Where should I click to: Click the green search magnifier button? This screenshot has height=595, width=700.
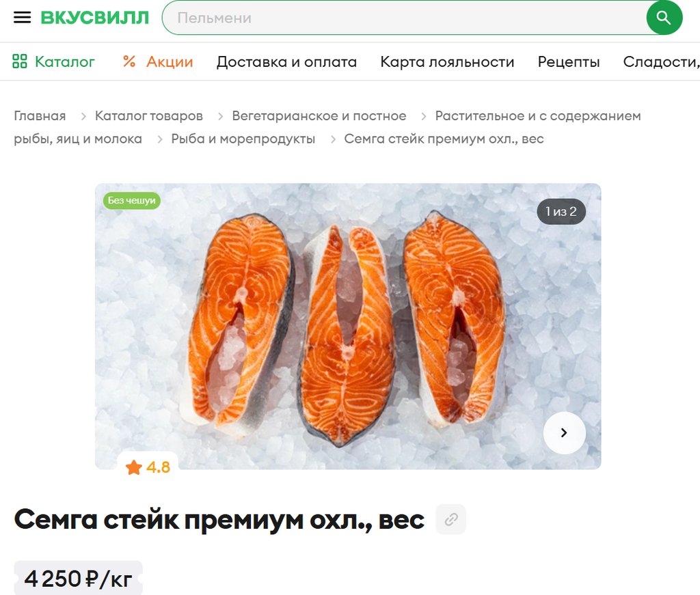tap(664, 18)
